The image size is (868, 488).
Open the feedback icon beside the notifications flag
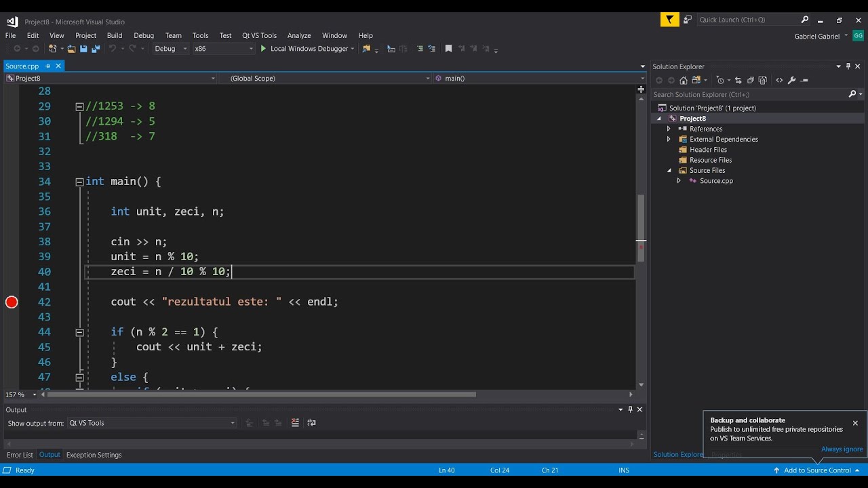coord(688,20)
